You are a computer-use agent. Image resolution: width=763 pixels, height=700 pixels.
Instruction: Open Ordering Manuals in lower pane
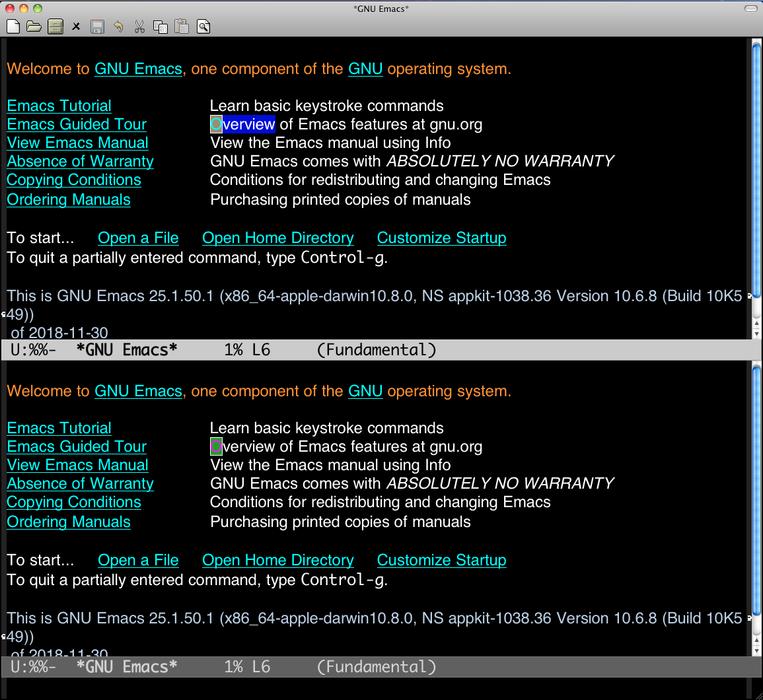(x=69, y=522)
